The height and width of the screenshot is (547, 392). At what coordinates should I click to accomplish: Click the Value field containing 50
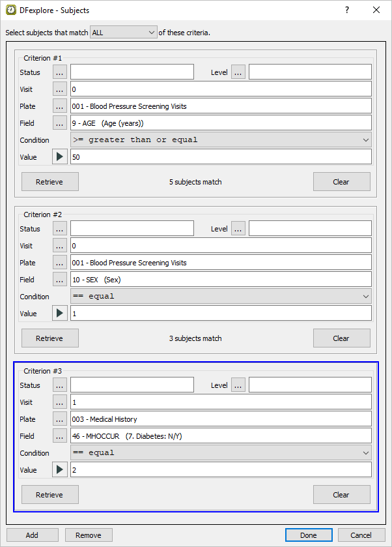pos(220,157)
